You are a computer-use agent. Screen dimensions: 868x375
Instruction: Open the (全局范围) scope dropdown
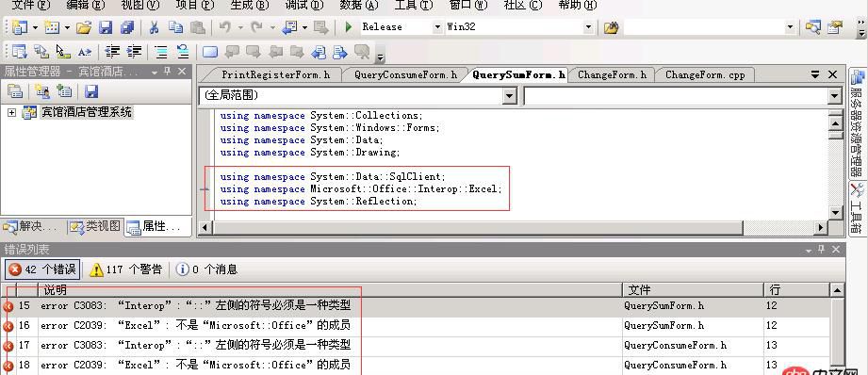point(510,96)
